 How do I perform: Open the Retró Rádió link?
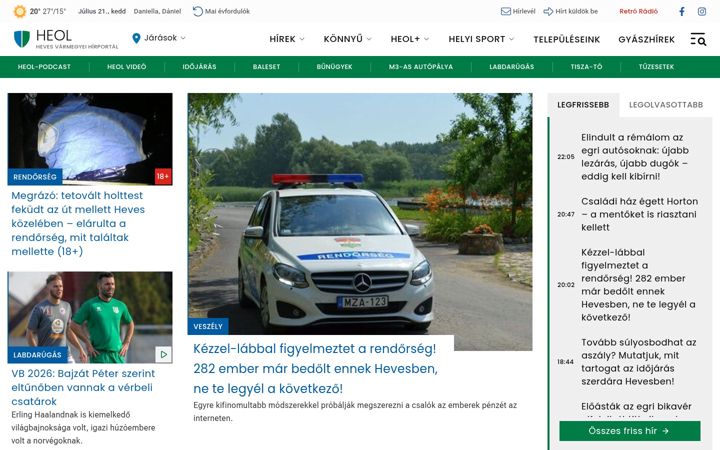pyautogui.click(x=638, y=11)
